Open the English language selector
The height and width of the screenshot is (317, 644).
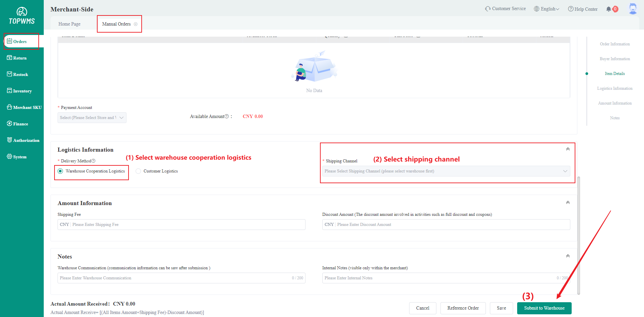pyautogui.click(x=547, y=9)
